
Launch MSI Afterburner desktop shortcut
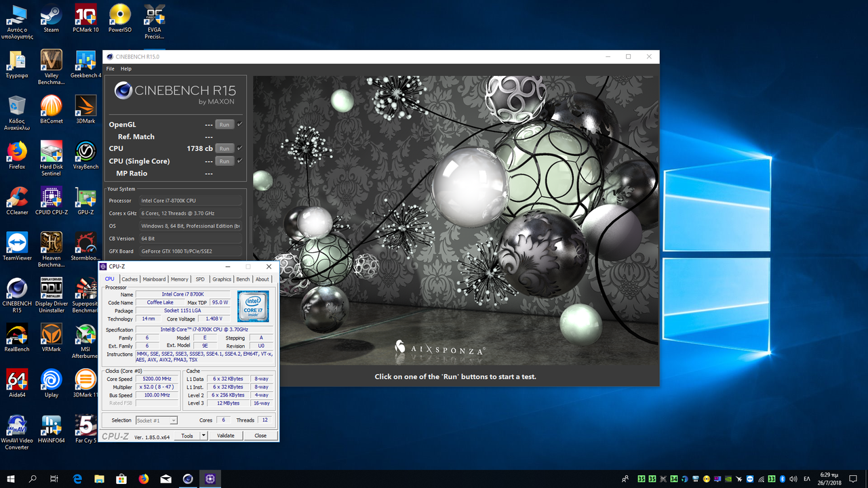85,341
